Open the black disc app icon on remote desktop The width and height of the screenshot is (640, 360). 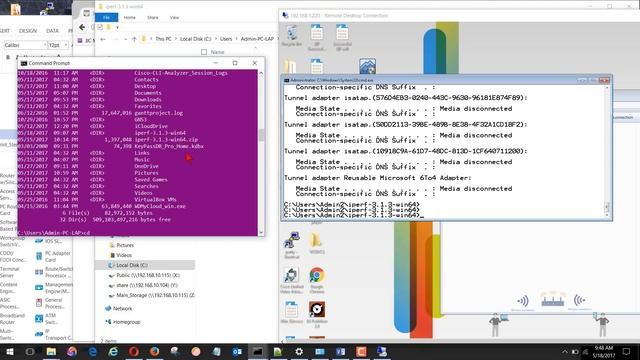coord(317,314)
